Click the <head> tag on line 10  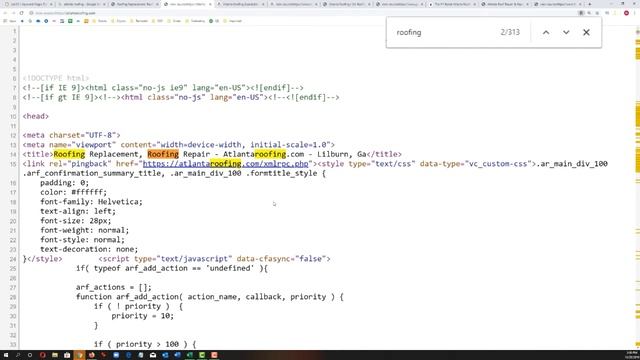(36, 116)
